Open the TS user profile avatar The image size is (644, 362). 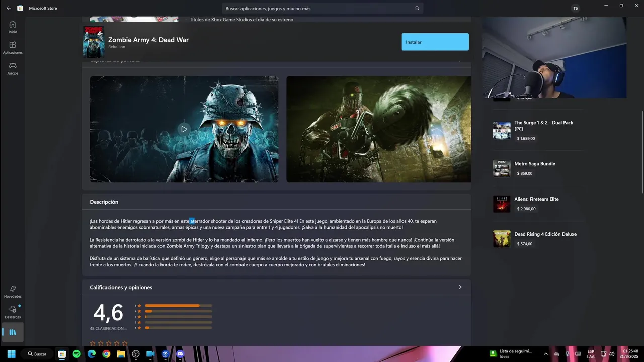click(576, 8)
